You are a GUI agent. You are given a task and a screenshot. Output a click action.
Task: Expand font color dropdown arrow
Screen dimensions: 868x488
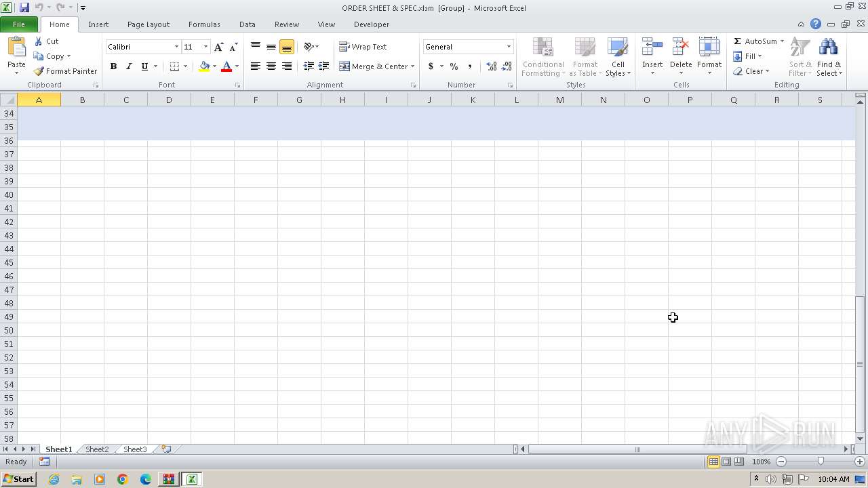coord(237,66)
